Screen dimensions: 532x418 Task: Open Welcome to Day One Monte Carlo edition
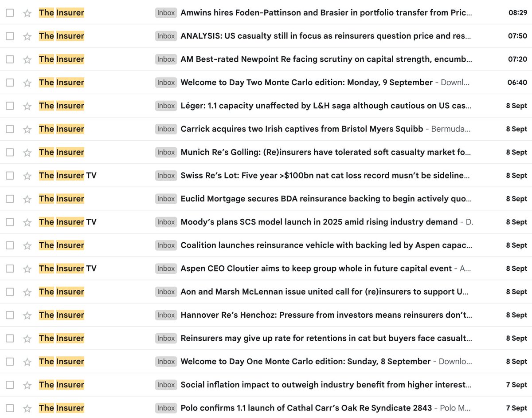(x=305, y=362)
